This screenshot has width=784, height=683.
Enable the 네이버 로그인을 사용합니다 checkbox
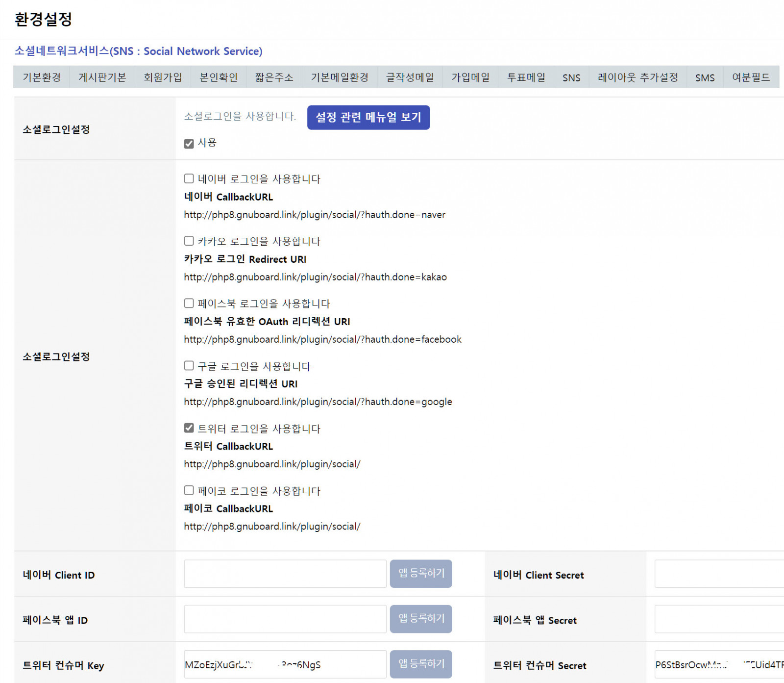[x=189, y=178]
